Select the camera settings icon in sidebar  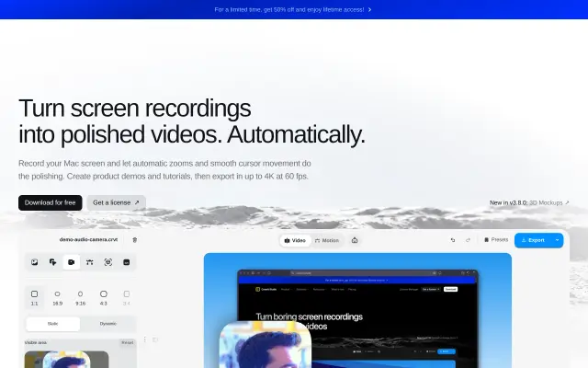[72, 262]
